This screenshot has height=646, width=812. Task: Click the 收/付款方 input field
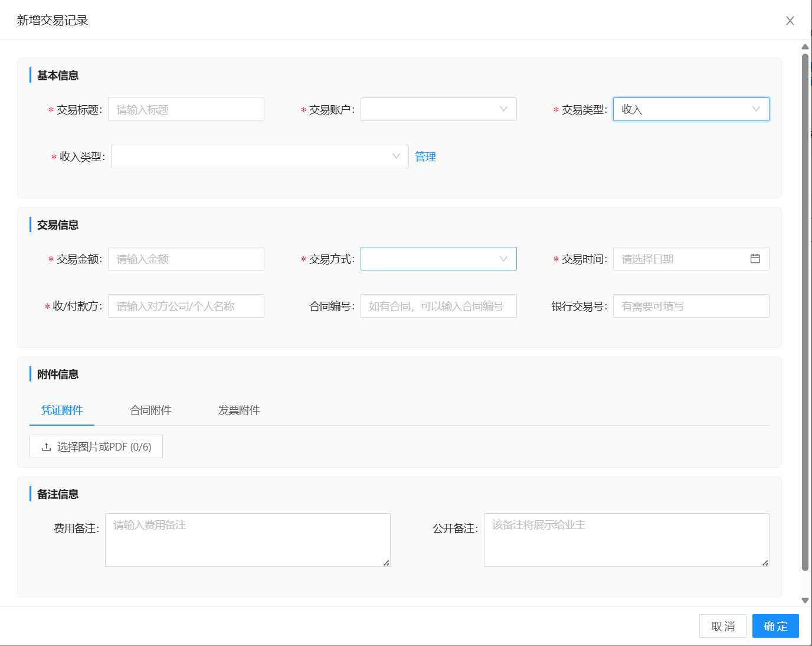click(x=186, y=306)
